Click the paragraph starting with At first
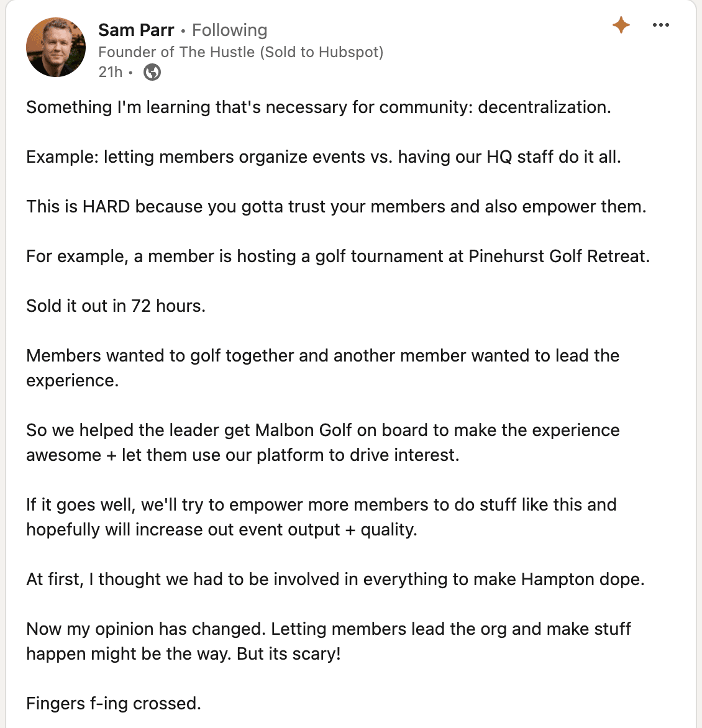This screenshot has width=702, height=728. (x=336, y=579)
